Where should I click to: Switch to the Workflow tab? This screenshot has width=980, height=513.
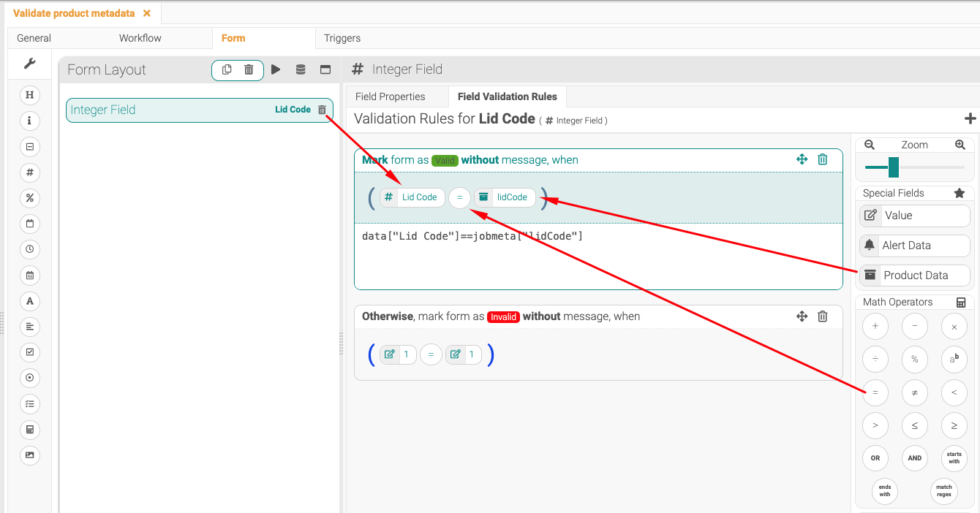(140, 38)
